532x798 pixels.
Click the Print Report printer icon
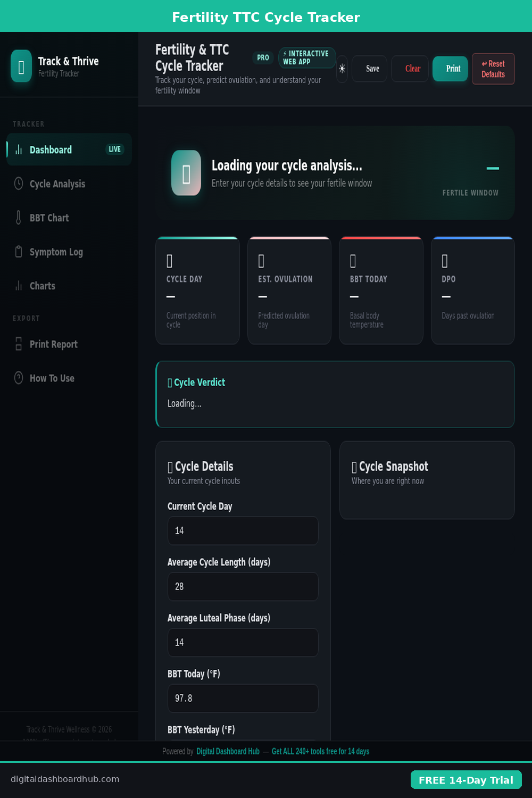pyautogui.click(x=19, y=344)
